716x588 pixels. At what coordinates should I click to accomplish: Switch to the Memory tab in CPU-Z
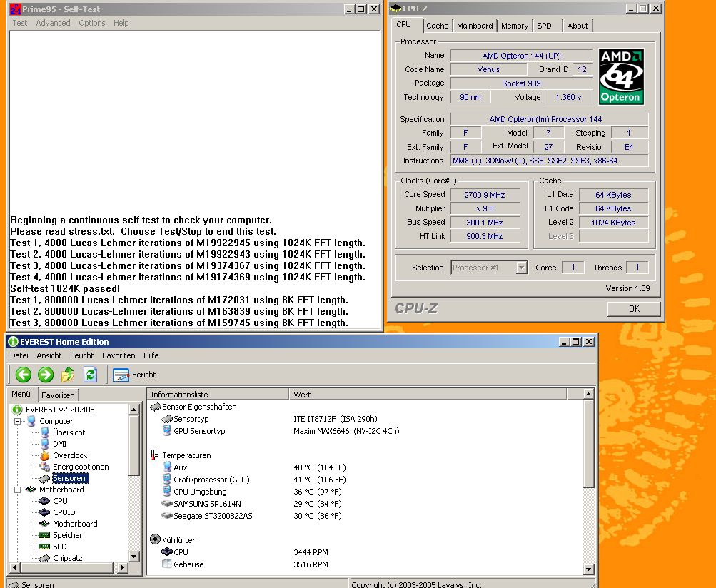point(515,26)
